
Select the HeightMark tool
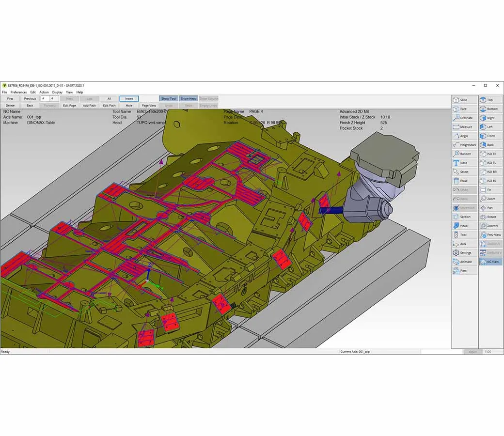pyautogui.click(x=464, y=145)
